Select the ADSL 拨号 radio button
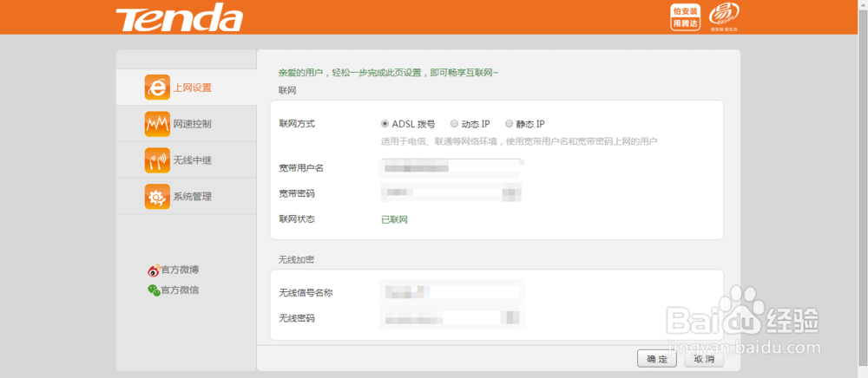This screenshot has width=868, height=378. (385, 124)
